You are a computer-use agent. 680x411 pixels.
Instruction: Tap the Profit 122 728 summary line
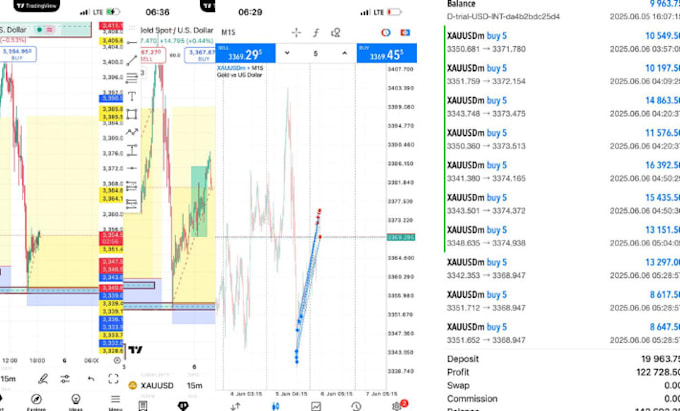pos(563,372)
